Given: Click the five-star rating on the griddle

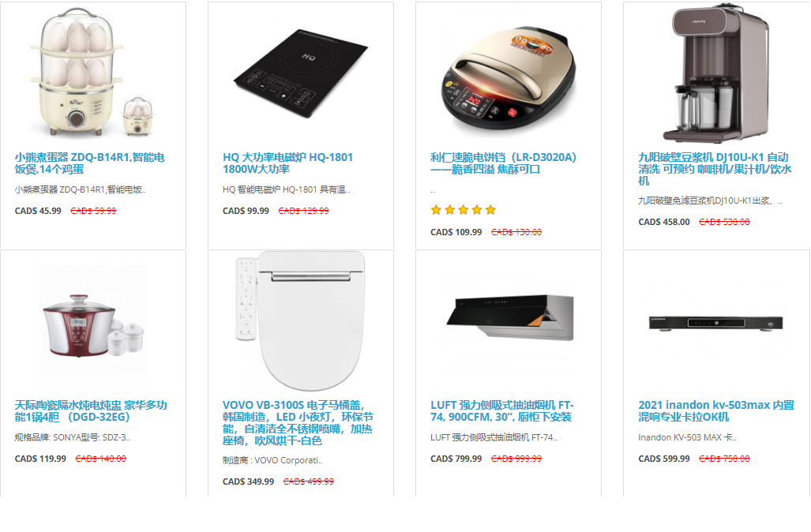Looking at the screenshot, I should (464, 210).
